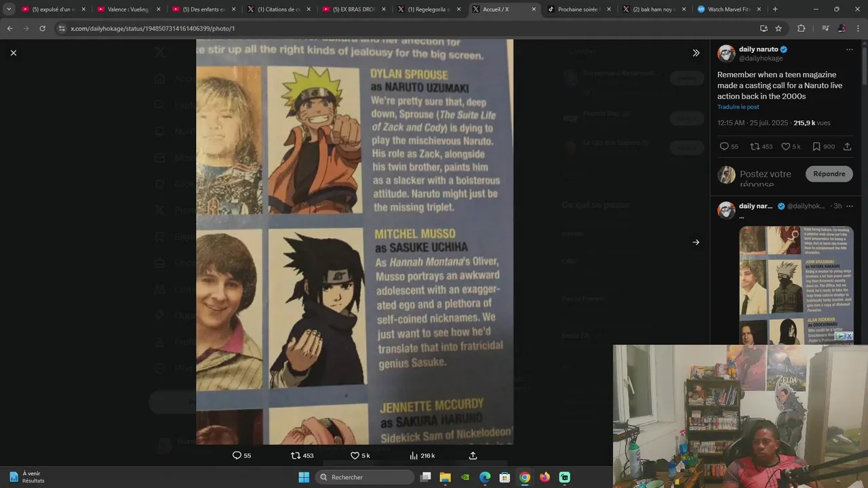Switch to the bak ham noy X tab
Viewport: 868px width, 488px height.
point(654,9)
